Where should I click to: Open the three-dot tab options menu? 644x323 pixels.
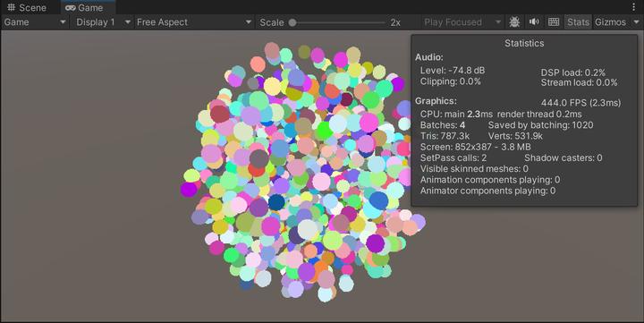634,7
